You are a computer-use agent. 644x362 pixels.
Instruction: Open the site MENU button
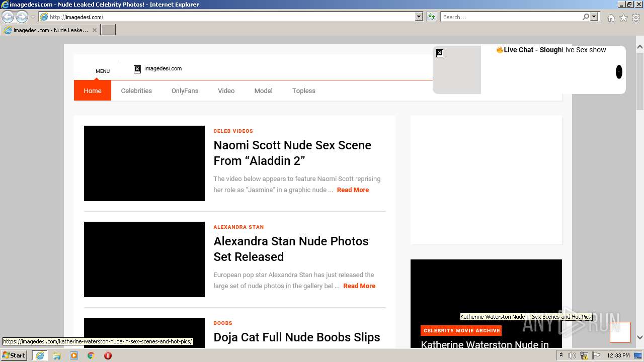click(103, 71)
